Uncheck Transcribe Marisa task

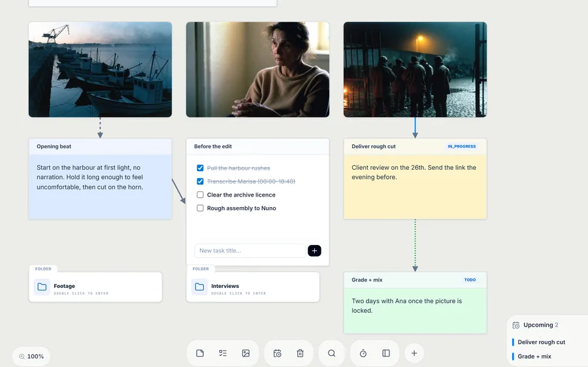pos(201,182)
